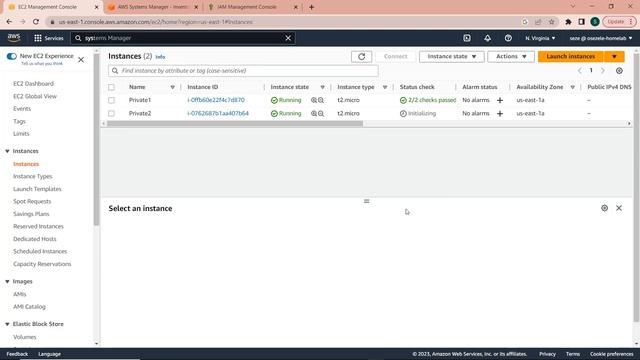Select the Private2 instance checkbox
Image resolution: width=640 pixels, height=360 pixels.
point(111,113)
